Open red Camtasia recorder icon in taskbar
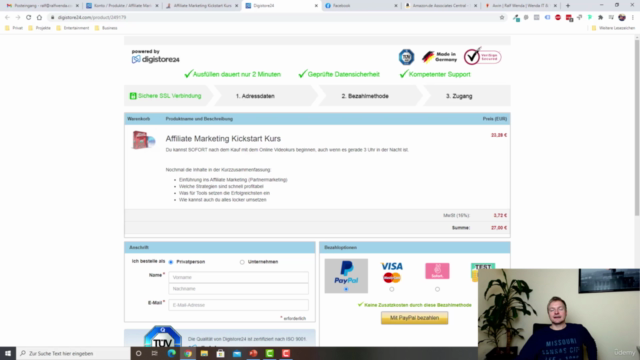Viewport: 640px width, 360px height. (x=286, y=353)
